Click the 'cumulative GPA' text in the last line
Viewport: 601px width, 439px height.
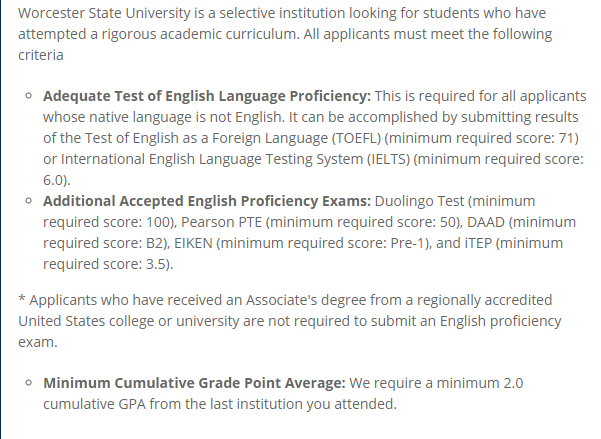pyautogui.click(x=94, y=404)
